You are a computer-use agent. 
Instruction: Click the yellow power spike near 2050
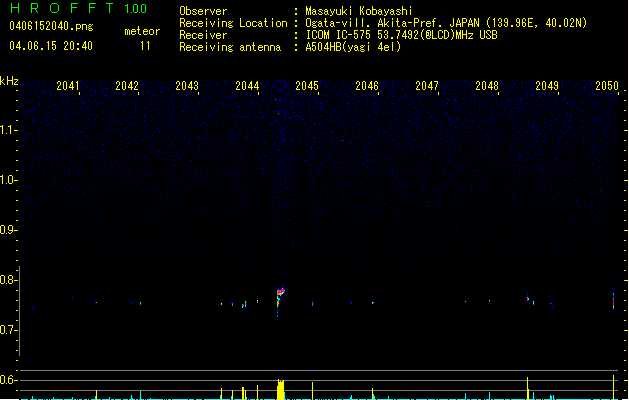click(x=613, y=387)
